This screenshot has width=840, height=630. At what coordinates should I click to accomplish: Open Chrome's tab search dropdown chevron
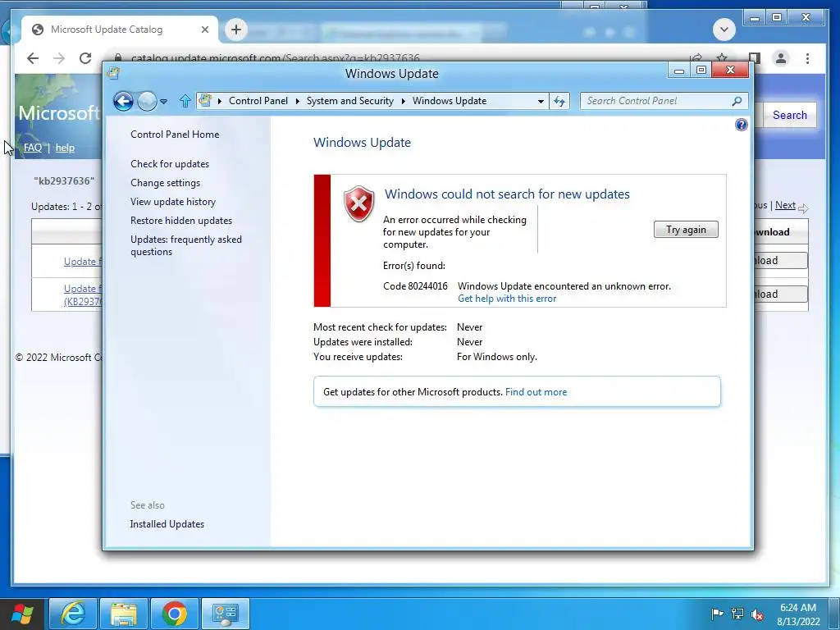[x=724, y=30]
